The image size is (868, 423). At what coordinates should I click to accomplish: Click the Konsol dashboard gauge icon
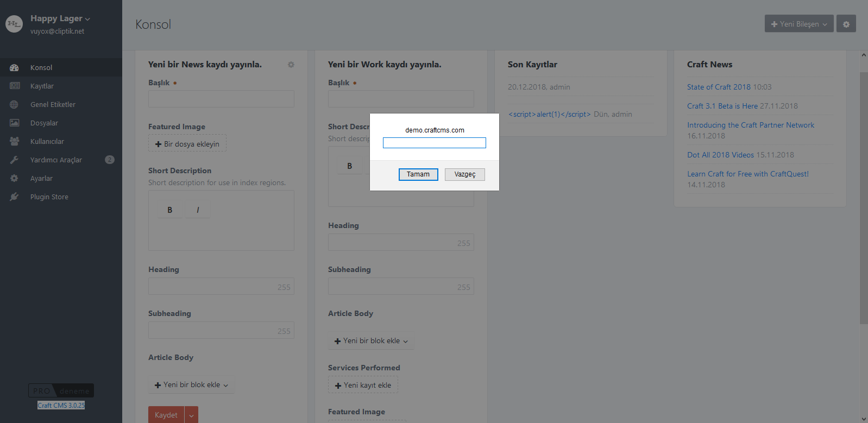pos(14,68)
